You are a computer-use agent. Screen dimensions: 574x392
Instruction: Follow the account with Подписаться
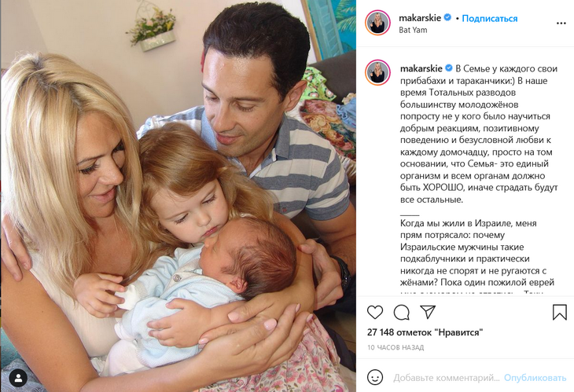click(x=489, y=18)
